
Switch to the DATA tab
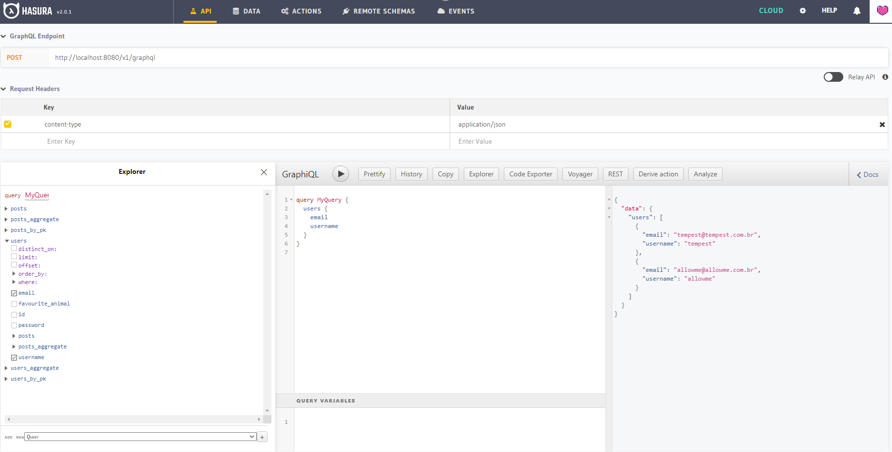[246, 11]
